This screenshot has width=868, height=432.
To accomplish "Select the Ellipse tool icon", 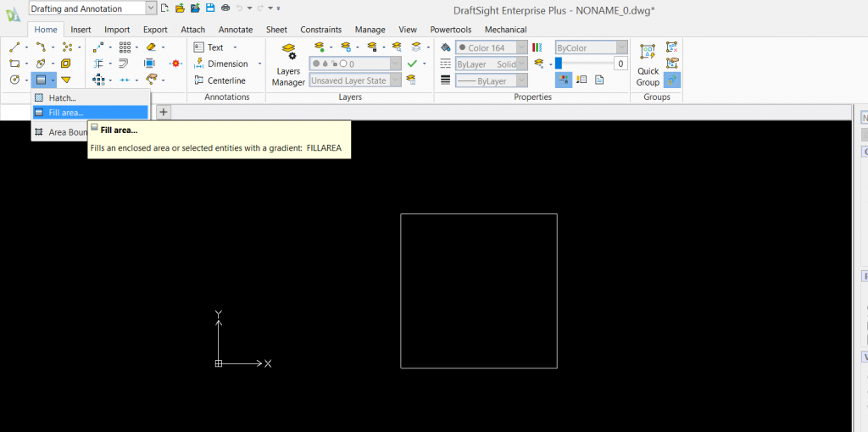I will (x=41, y=64).
